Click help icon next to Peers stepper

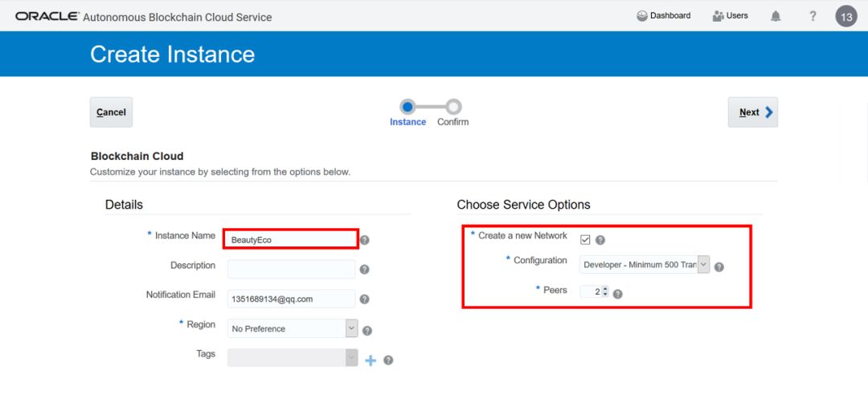click(x=617, y=294)
